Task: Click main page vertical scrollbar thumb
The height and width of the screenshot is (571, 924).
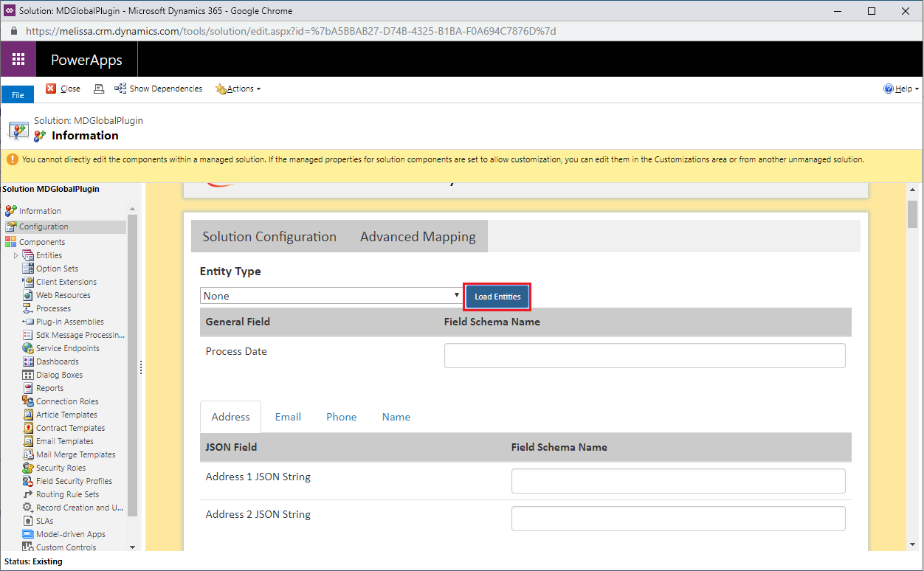Action: [x=913, y=213]
